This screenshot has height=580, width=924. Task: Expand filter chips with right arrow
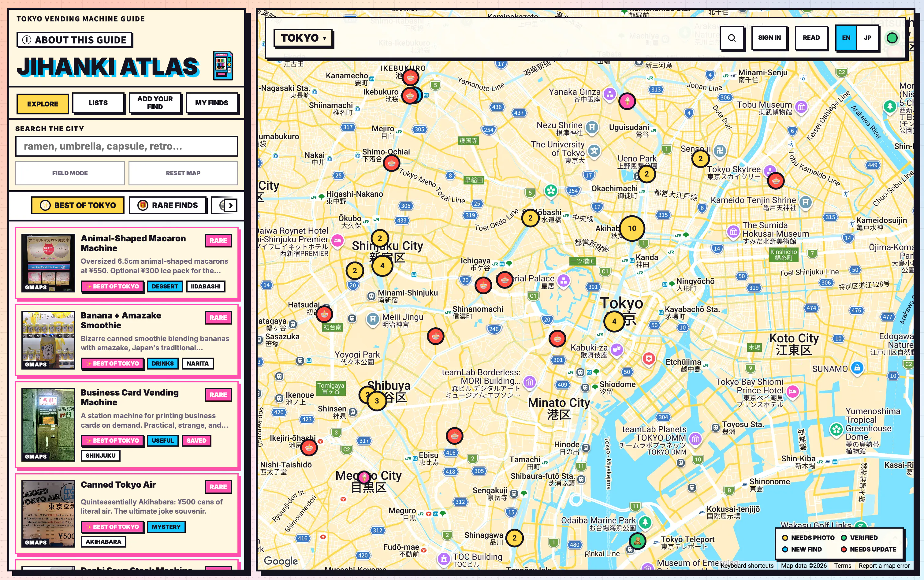pos(230,205)
